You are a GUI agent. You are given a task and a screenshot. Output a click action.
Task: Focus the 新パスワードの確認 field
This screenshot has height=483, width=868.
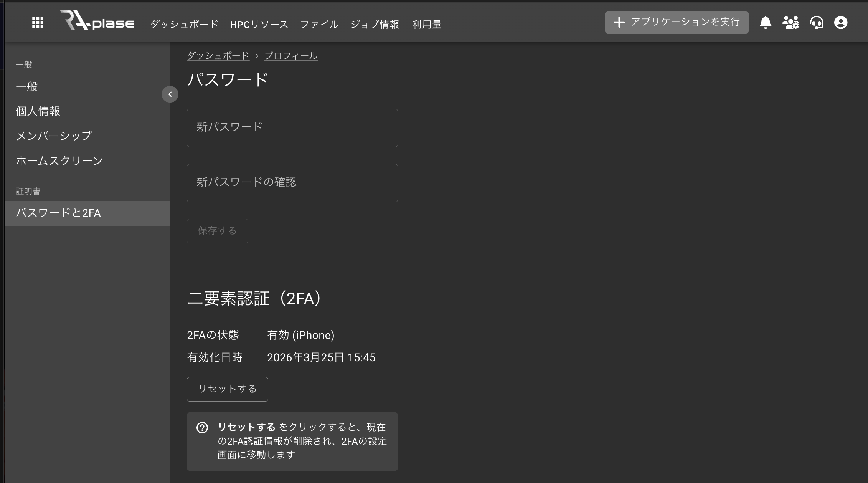292,183
